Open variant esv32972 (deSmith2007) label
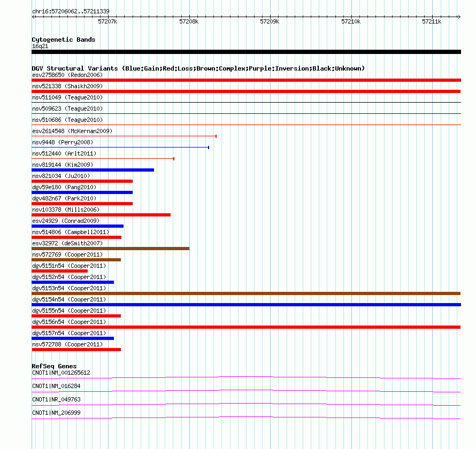 click(67, 243)
